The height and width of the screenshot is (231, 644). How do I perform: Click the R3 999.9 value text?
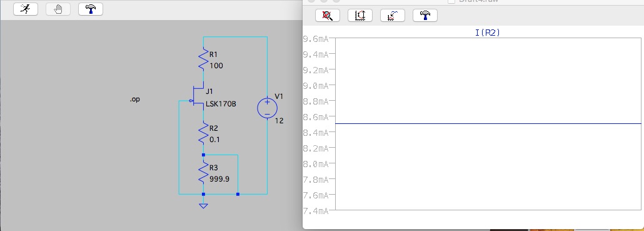tap(219, 179)
